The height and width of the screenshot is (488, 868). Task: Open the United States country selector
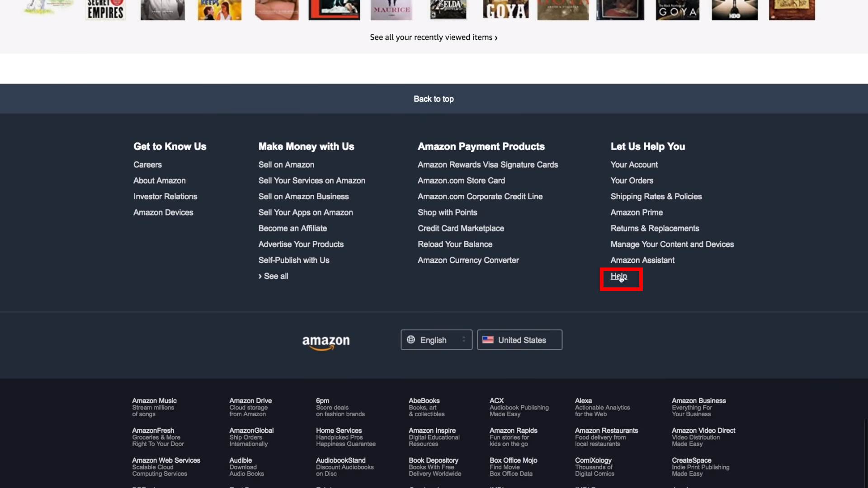pyautogui.click(x=519, y=340)
